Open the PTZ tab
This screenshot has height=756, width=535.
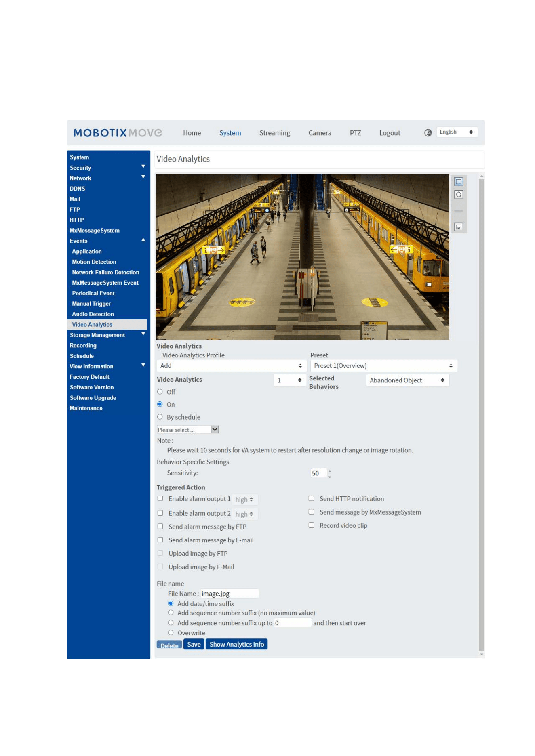[355, 133]
